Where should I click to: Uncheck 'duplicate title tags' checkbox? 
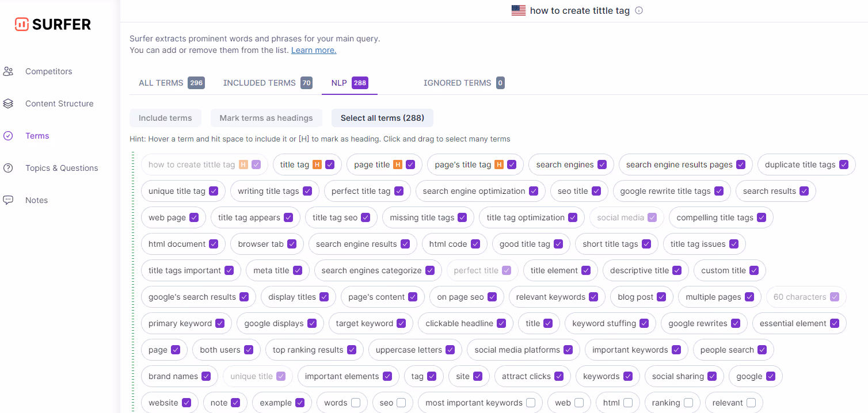pyautogui.click(x=844, y=165)
